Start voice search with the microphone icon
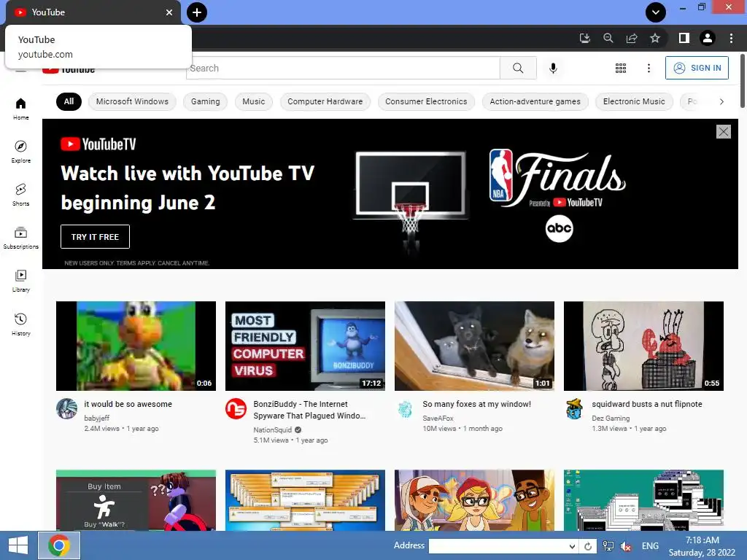The height and width of the screenshot is (560, 747). pos(553,68)
